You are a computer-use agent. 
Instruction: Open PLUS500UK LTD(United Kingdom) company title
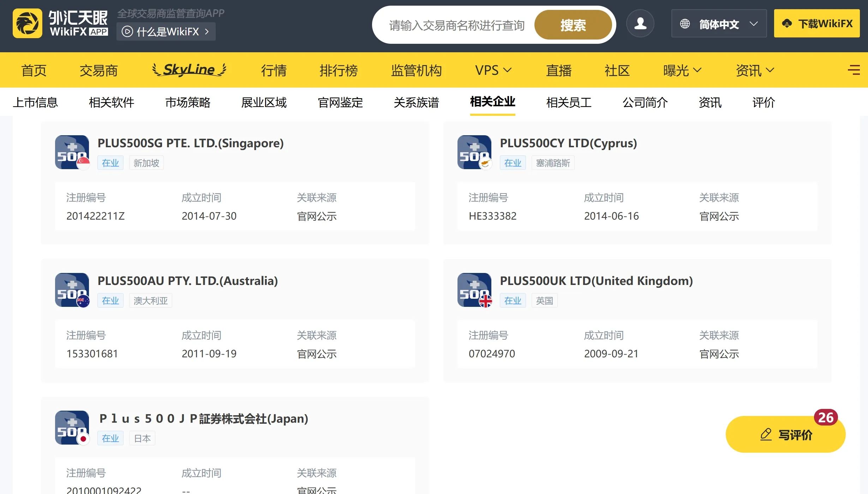click(x=596, y=281)
